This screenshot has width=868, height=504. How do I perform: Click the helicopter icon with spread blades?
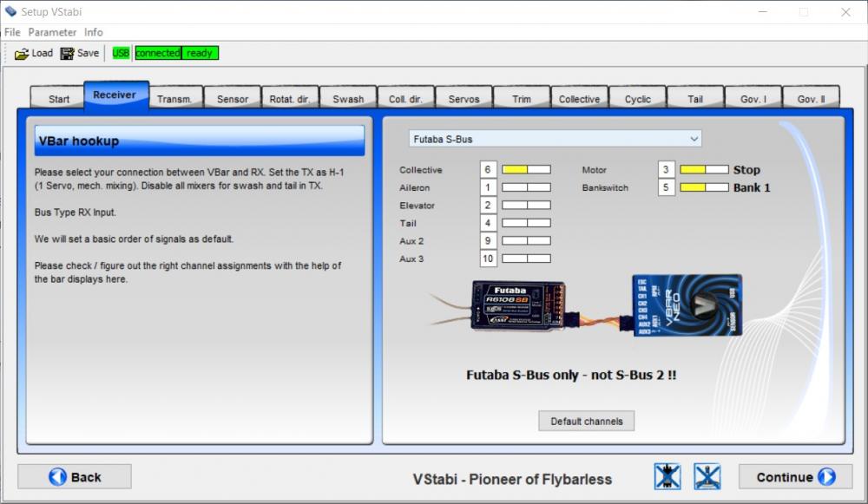(x=667, y=476)
